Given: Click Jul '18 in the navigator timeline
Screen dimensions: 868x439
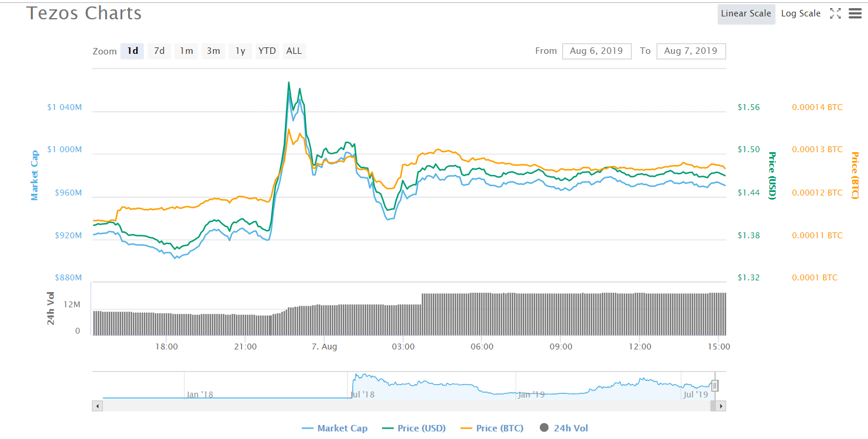Looking at the screenshot, I should click(361, 395).
